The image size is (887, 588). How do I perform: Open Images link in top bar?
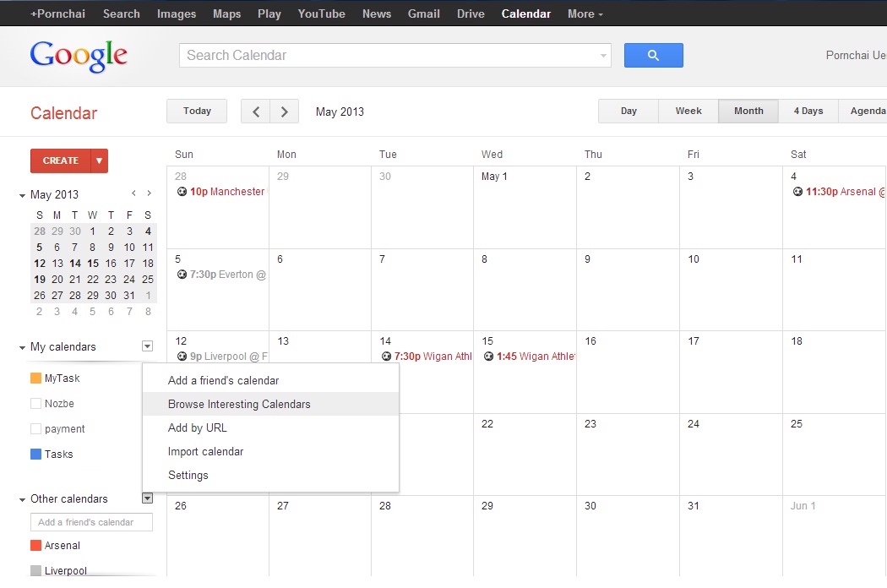(177, 14)
